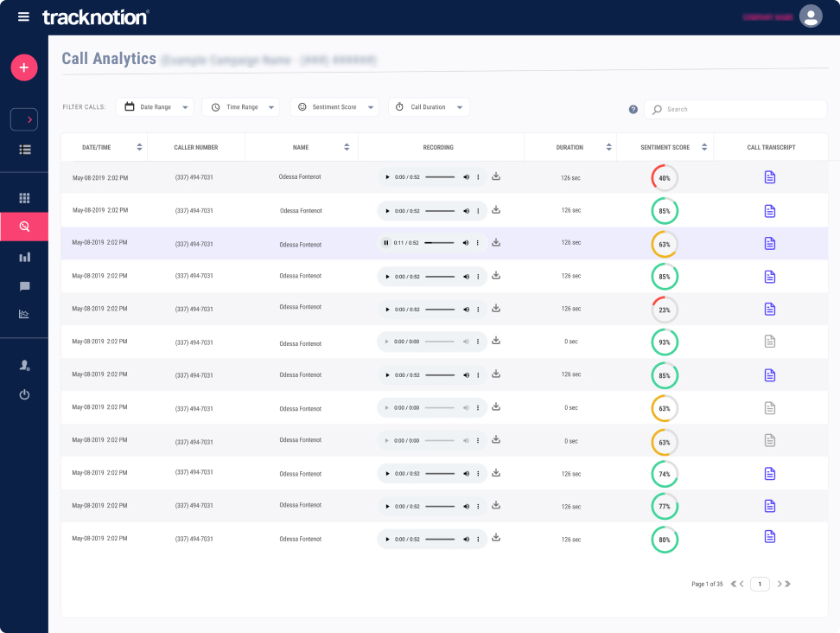Click the help question mark icon
The width and height of the screenshot is (840, 633).
click(x=633, y=110)
